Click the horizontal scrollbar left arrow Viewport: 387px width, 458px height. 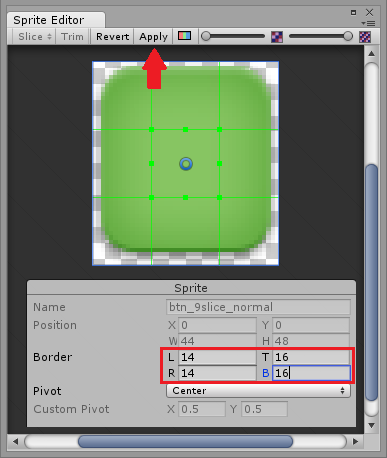point(15,442)
